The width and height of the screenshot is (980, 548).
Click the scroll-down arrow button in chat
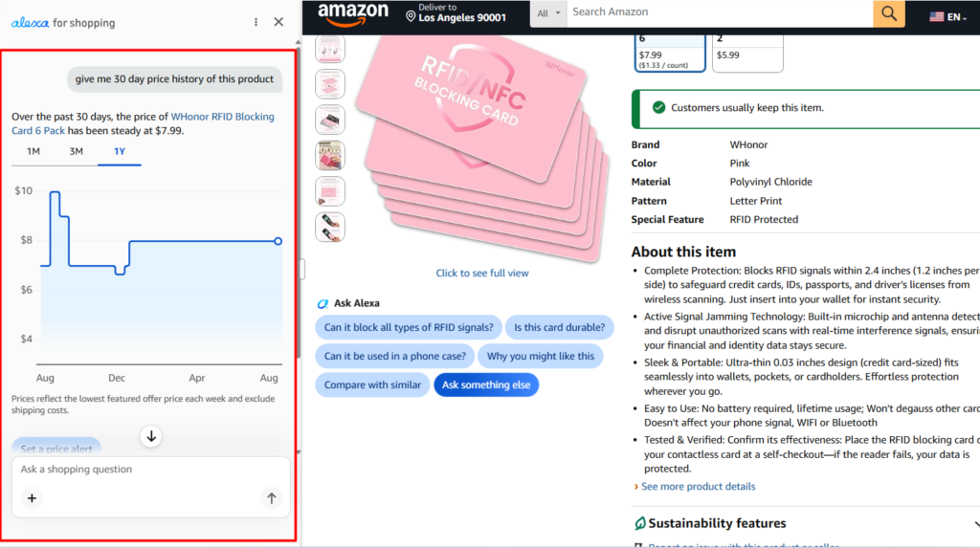click(x=151, y=436)
